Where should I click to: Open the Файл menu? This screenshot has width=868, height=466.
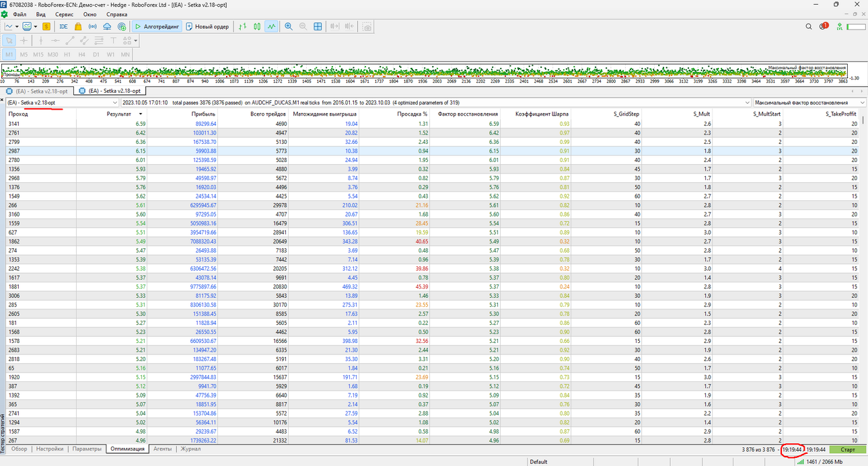pos(20,14)
